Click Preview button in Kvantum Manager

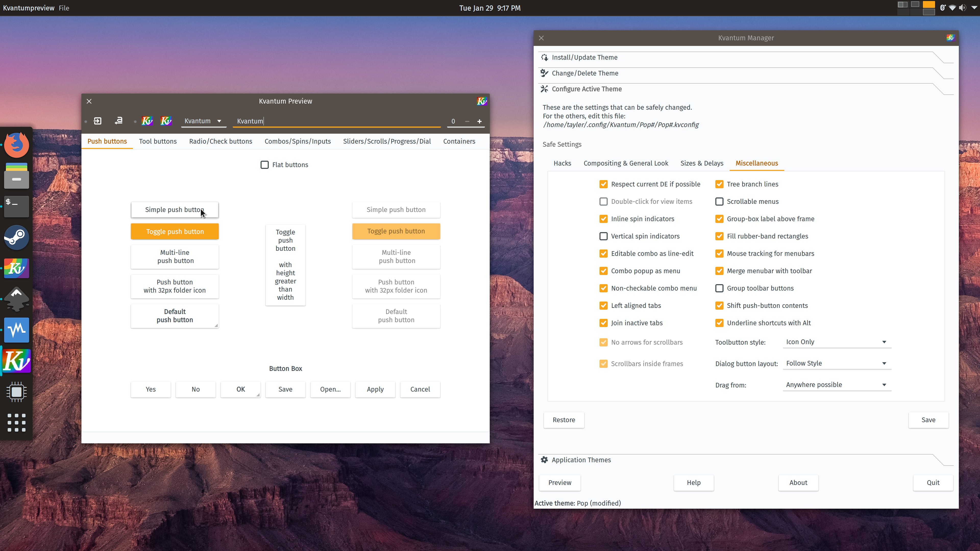(x=560, y=483)
